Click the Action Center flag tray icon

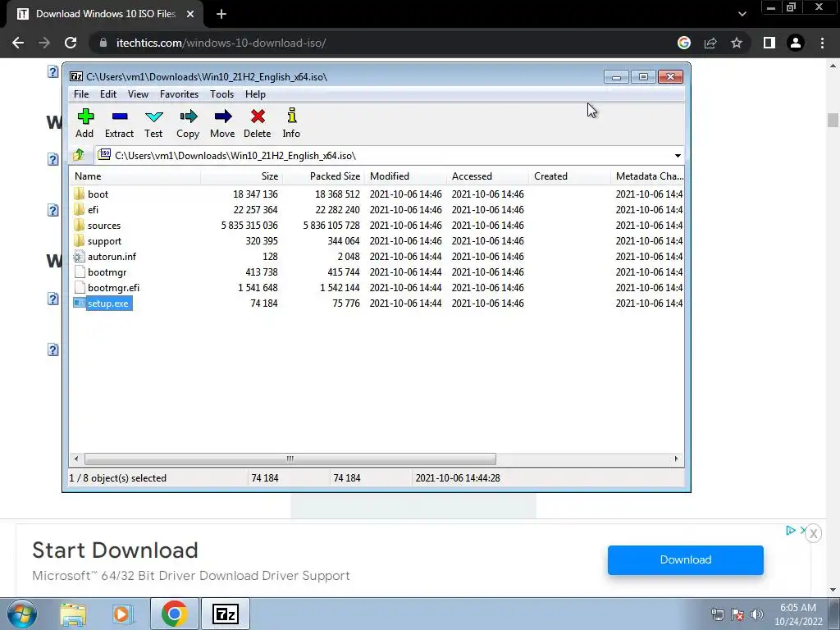click(x=737, y=614)
